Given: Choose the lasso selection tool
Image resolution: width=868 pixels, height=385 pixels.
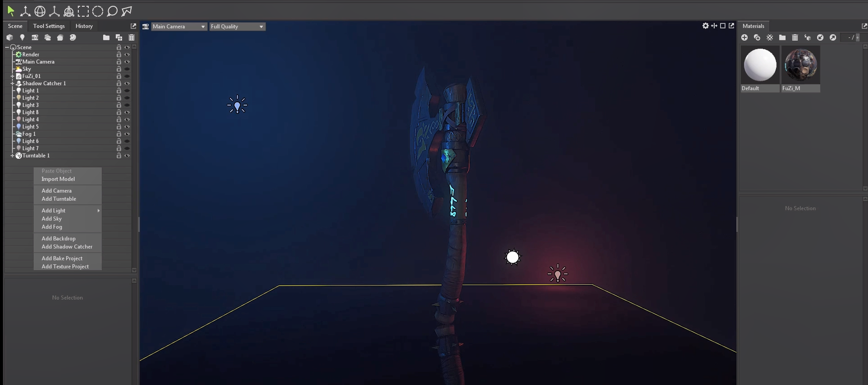Looking at the screenshot, I should [x=112, y=11].
